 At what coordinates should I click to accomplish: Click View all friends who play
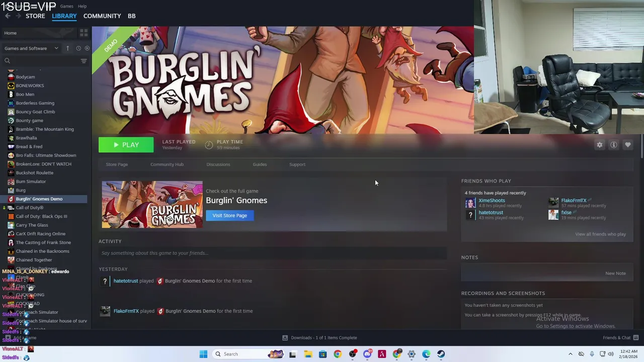pyautogui.click(x=600, y=234)
